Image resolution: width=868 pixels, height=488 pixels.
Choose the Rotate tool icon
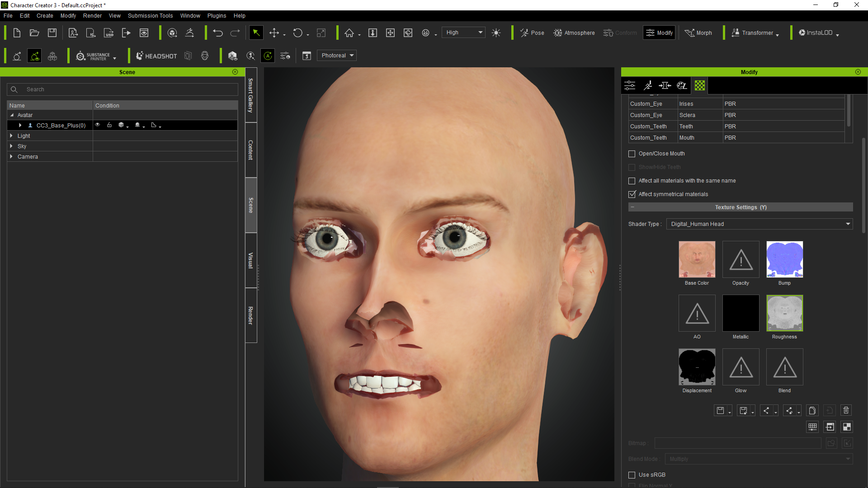(x=297, y=33)
